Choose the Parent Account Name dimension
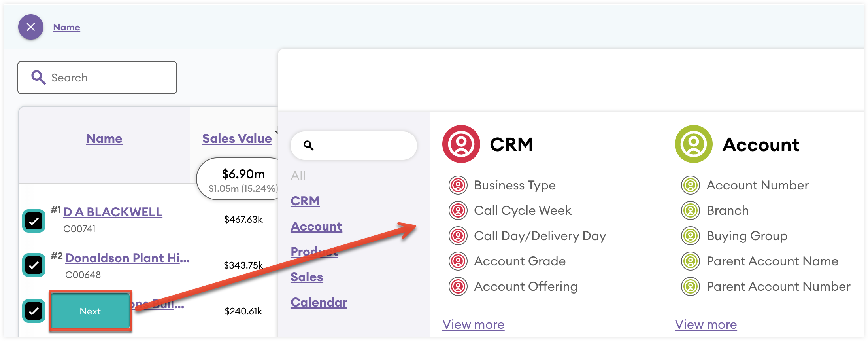868x341 pixels. click(x=772, y=261)
